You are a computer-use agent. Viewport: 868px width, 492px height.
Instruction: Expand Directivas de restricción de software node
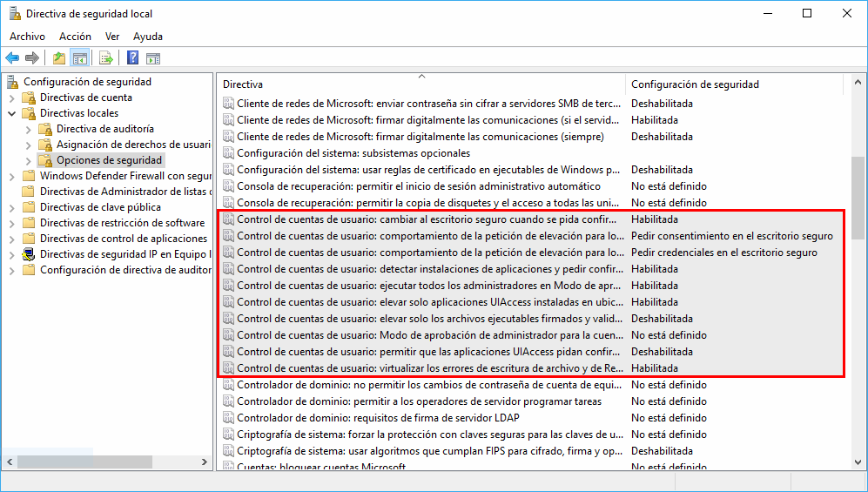point(12,223)
